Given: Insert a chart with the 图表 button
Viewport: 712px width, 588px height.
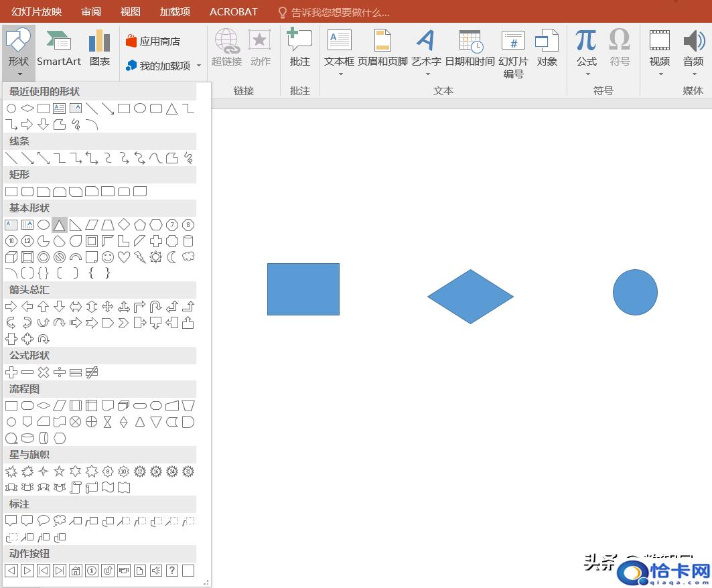Looking at the screenshot, I should click(x=100, y=48).
